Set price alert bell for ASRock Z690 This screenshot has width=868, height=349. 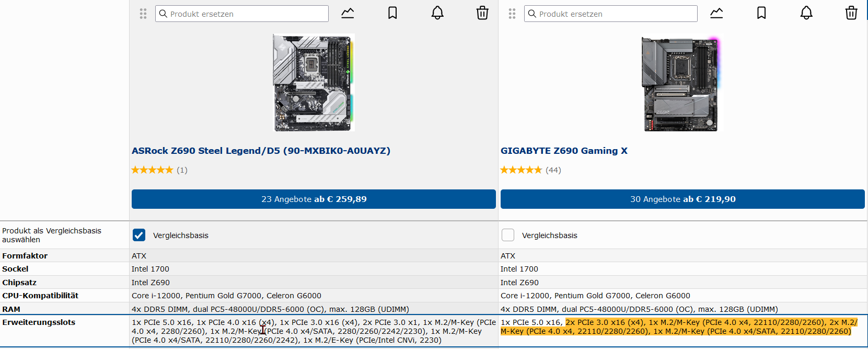coord(437,13)
